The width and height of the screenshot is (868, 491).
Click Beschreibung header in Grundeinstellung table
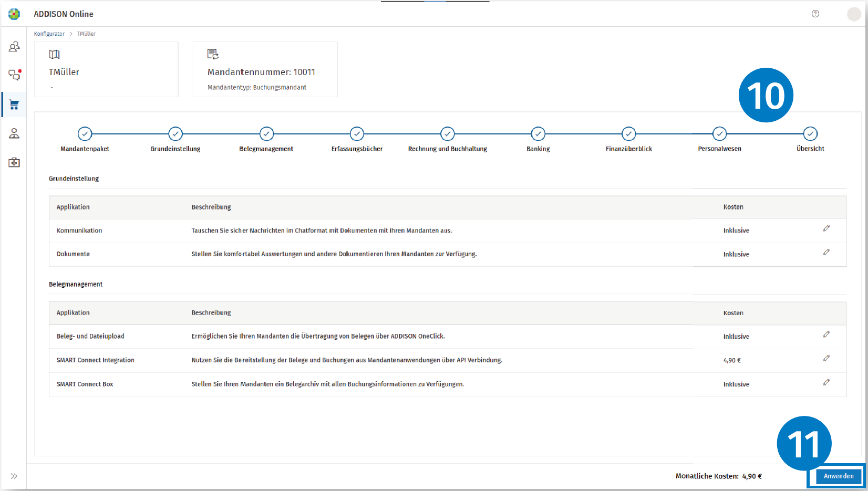[211, 207]
